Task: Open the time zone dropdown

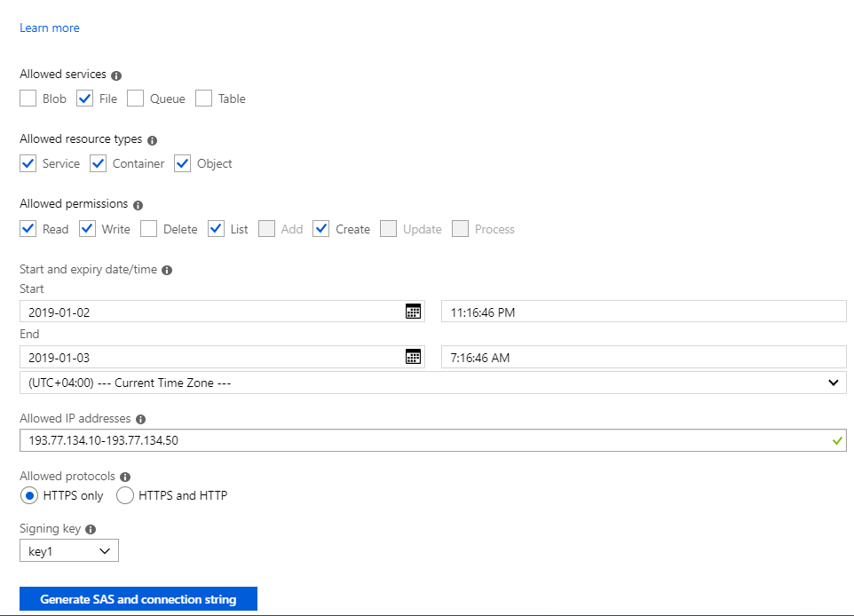Action: click(433, 383)
